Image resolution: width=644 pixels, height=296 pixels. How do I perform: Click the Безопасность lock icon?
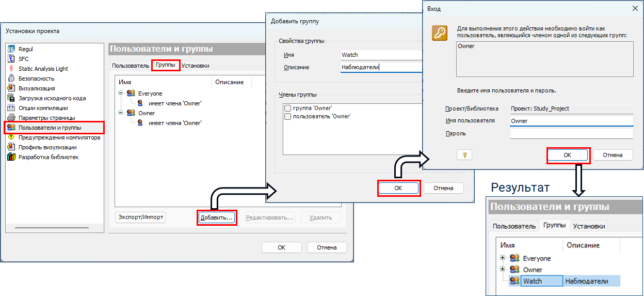(x=11, y=79)
